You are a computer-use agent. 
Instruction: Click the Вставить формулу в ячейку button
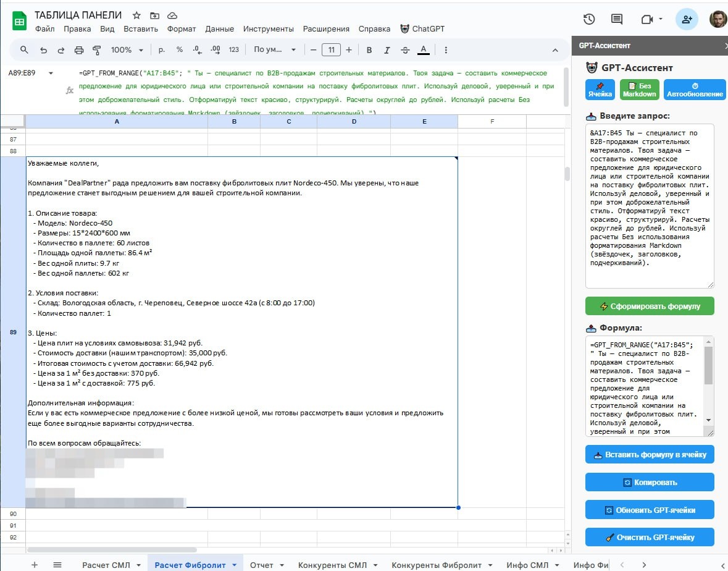(x=650, y=454)
